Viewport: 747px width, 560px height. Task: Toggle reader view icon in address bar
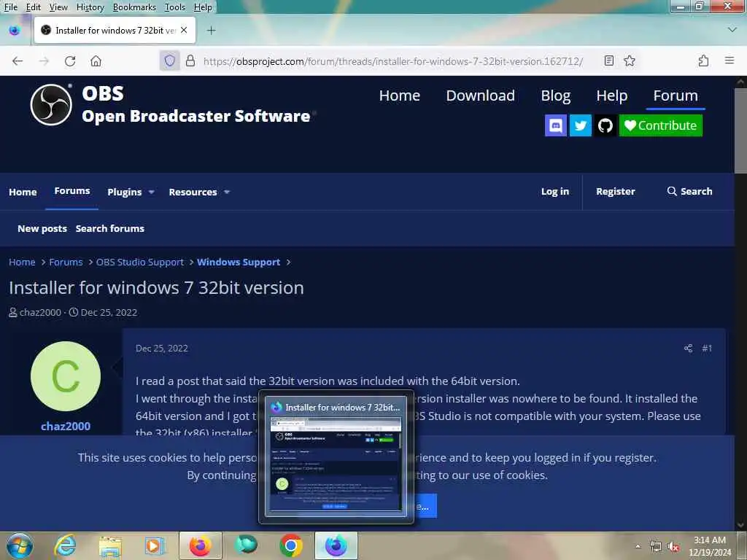click(608, 61)
